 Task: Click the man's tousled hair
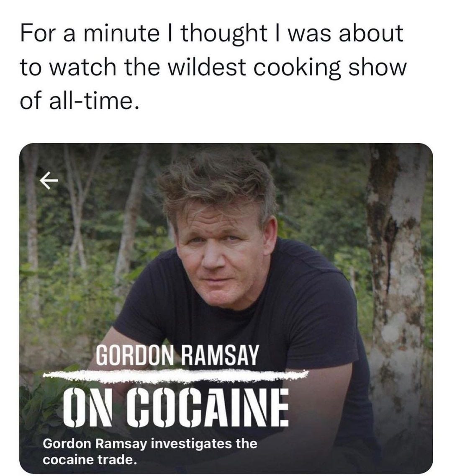pyautogui.click(x=217, y=184)
